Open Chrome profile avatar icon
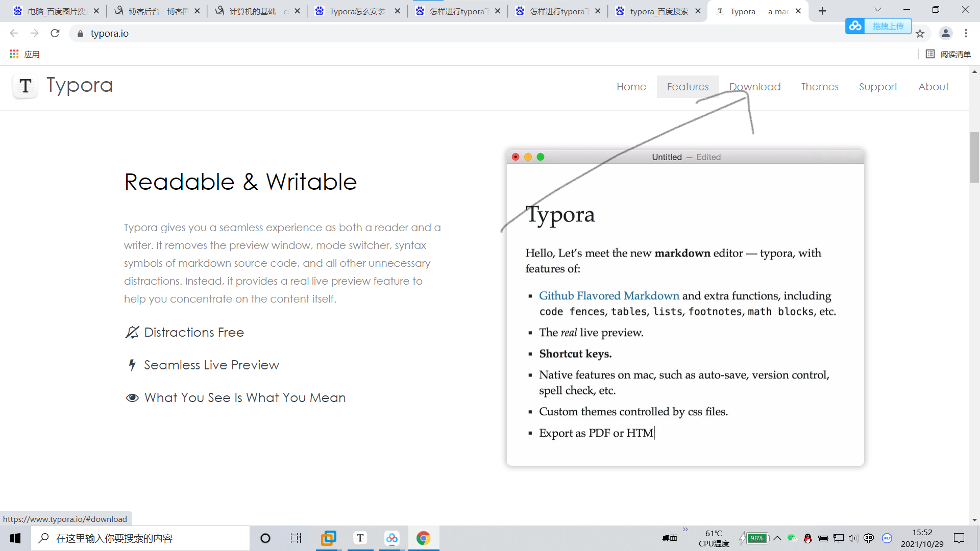Image resolution: width=980 pixels, height=551 pixels. [945, 33]
